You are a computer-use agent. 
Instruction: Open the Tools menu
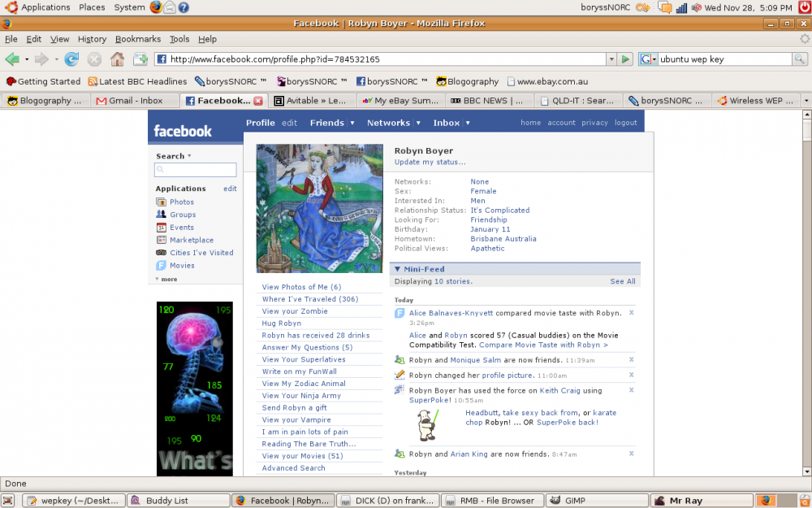click(x=179, y=39)
